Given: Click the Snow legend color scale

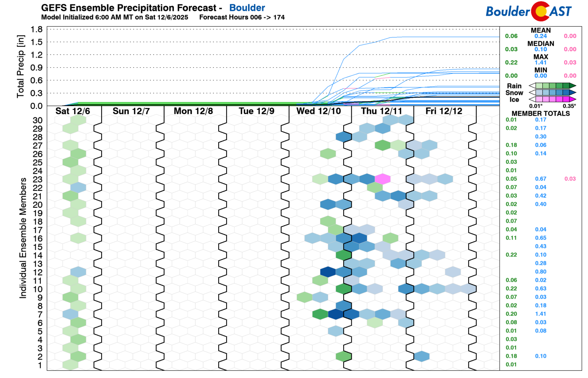Looking at the screenshot, I should coord(552,92).
